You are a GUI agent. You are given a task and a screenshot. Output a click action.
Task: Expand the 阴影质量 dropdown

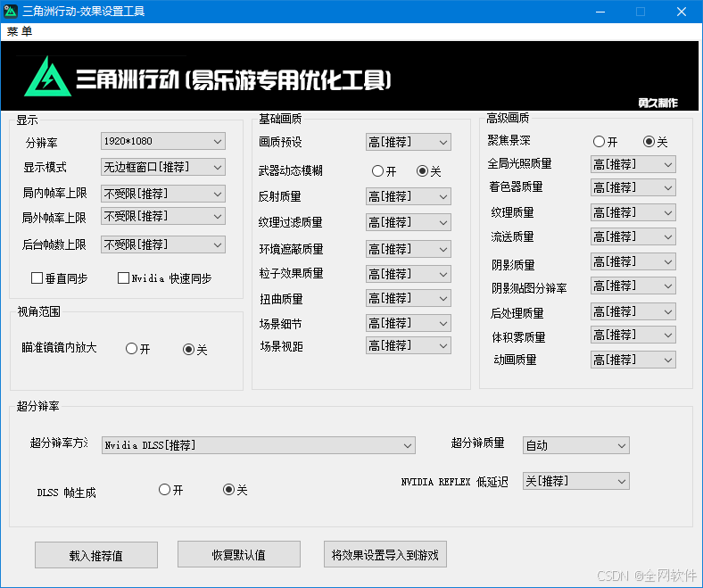pyautogui.click(x=633, y=262)
